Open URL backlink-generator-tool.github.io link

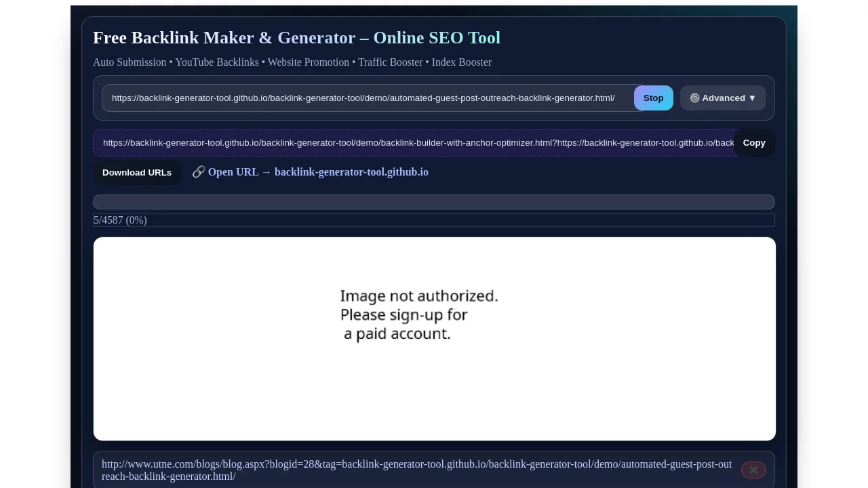tap(318, 172)
